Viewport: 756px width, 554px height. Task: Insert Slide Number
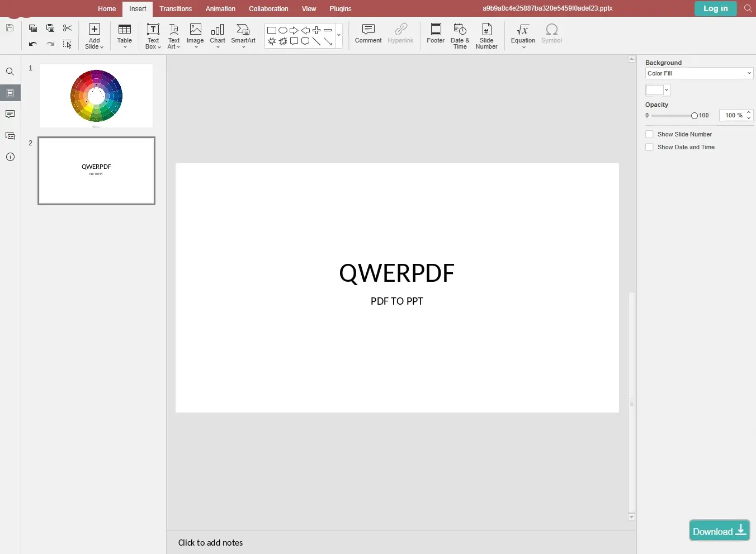(486, 36)
